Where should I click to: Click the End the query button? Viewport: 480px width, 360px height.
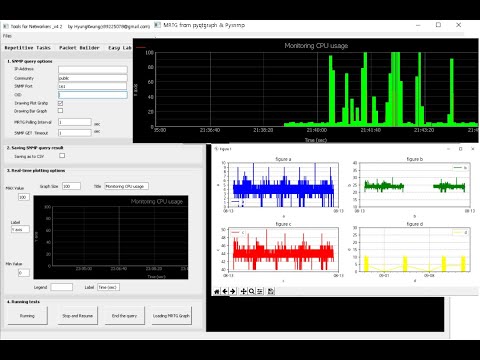pyautogui.click(x=124, y=316)
